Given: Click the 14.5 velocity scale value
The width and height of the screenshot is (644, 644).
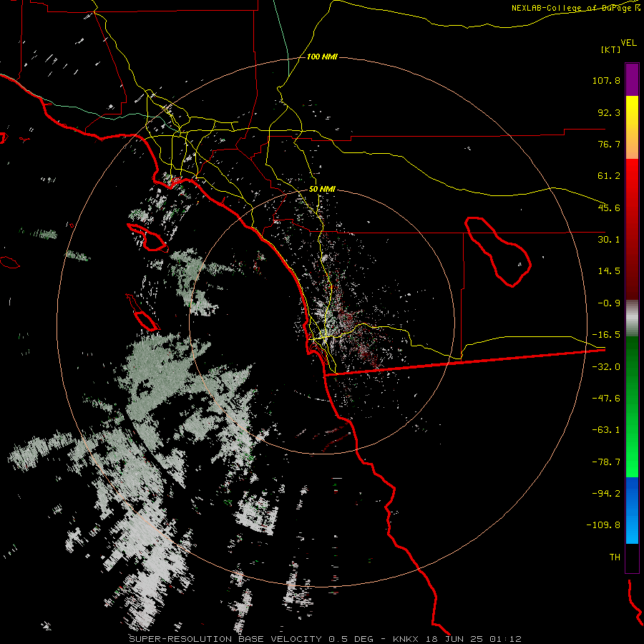Looking at the screenshot, I should 609,271.
